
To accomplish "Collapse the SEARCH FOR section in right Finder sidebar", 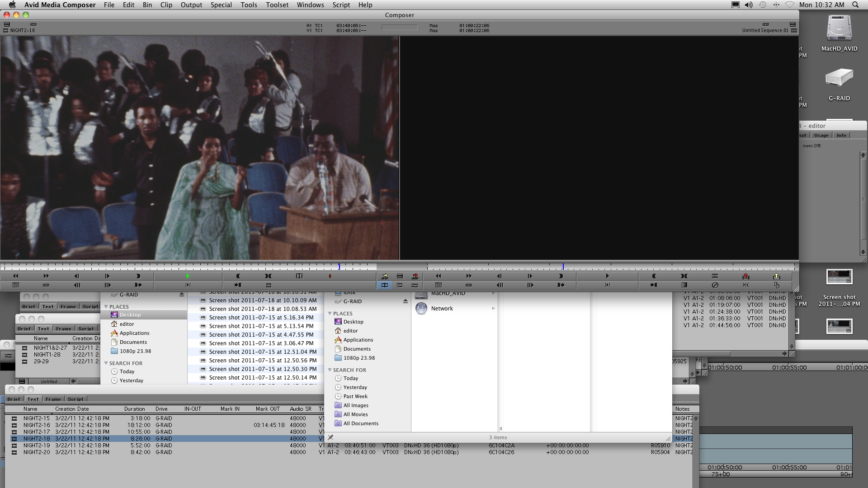I will click(x=330, y=370).
